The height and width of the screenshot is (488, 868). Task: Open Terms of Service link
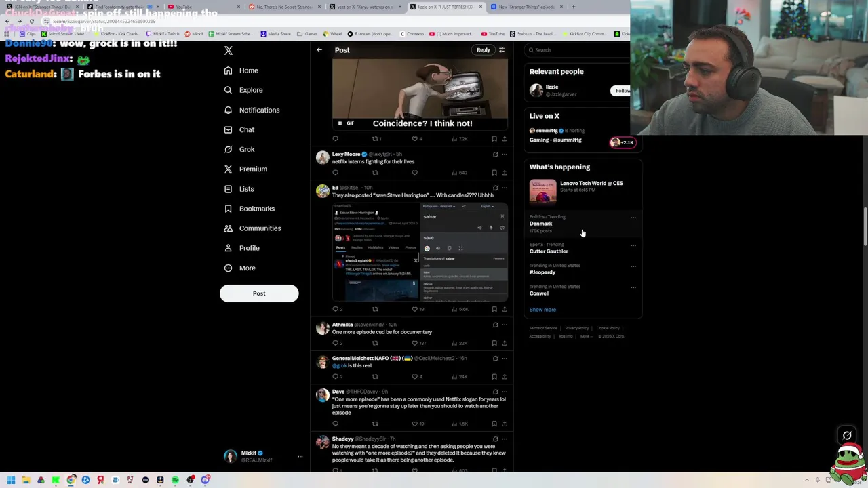(543, 328)
